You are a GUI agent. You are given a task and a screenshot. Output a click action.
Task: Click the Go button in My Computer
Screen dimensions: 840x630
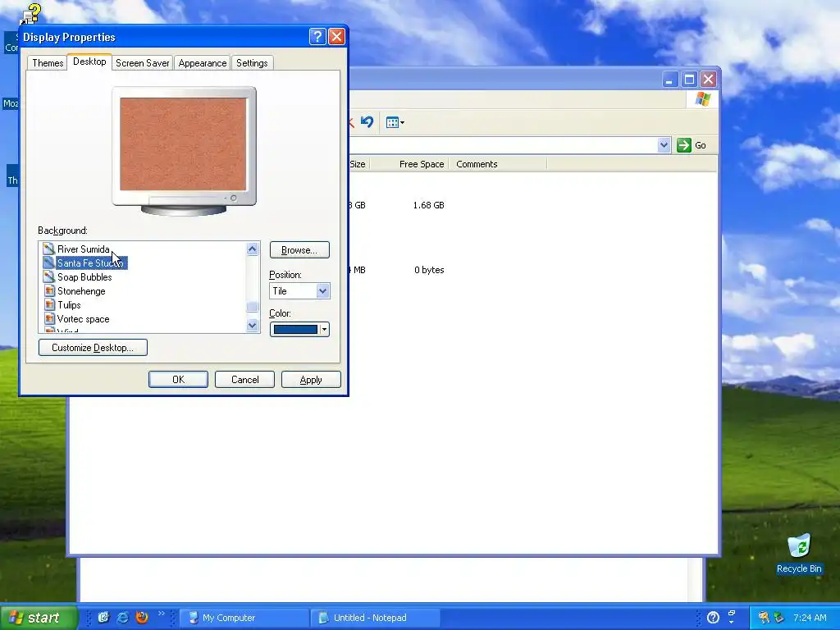[692, 145]
